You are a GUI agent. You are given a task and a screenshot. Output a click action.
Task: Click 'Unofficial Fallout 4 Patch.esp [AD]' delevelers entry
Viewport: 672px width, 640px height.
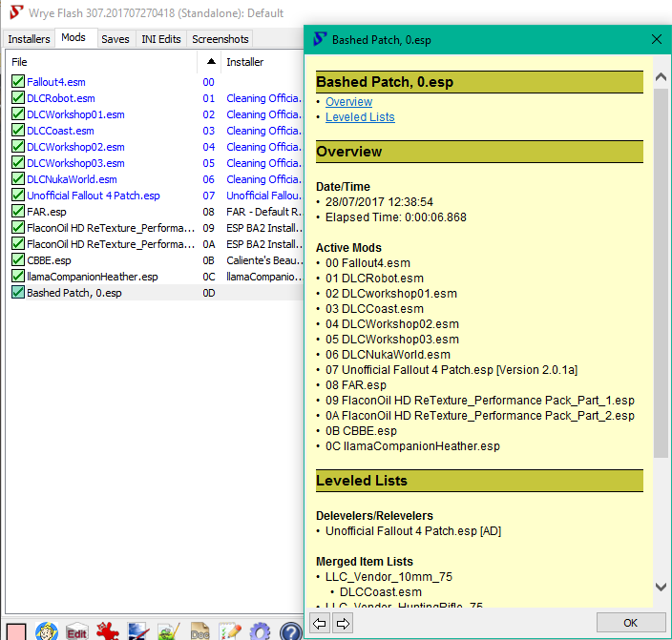pos(413,530)
